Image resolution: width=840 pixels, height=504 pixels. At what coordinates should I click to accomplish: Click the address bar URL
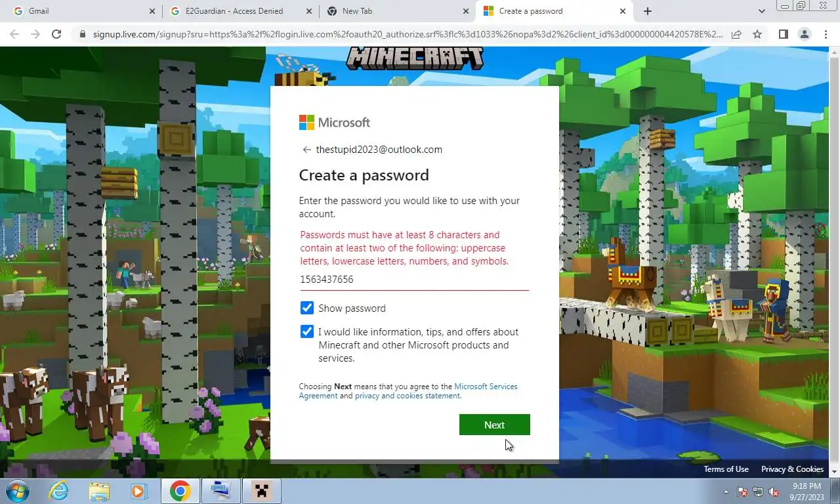(408, 34)
